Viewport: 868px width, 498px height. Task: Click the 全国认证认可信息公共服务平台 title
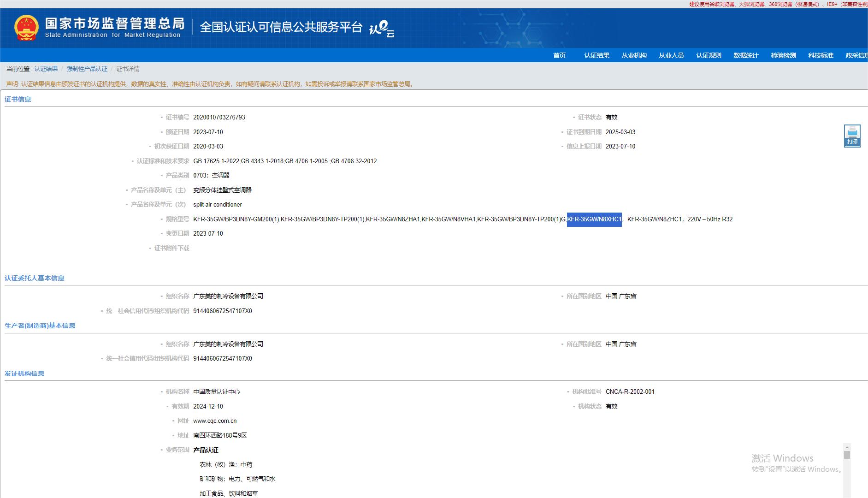click(x=281, y=27)
